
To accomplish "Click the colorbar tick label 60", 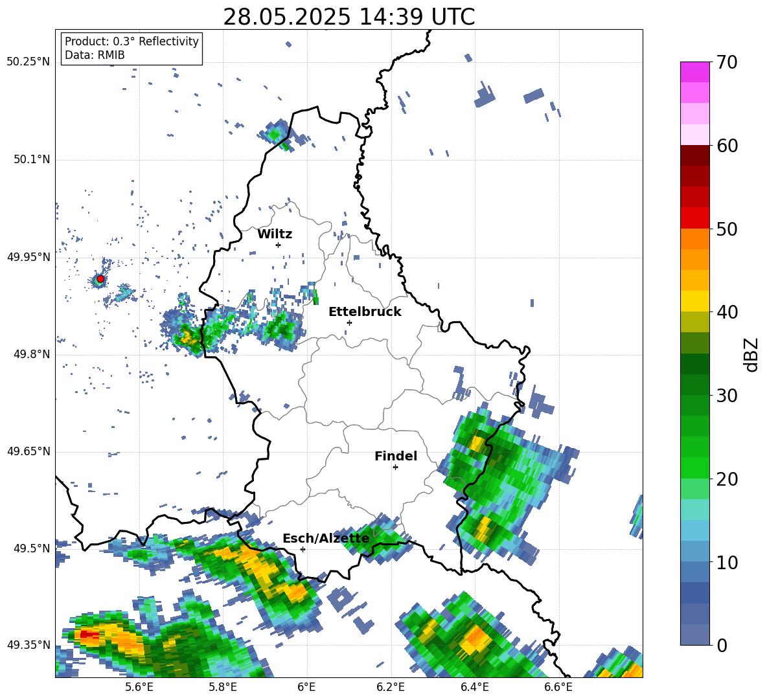I will click(727, 146).
